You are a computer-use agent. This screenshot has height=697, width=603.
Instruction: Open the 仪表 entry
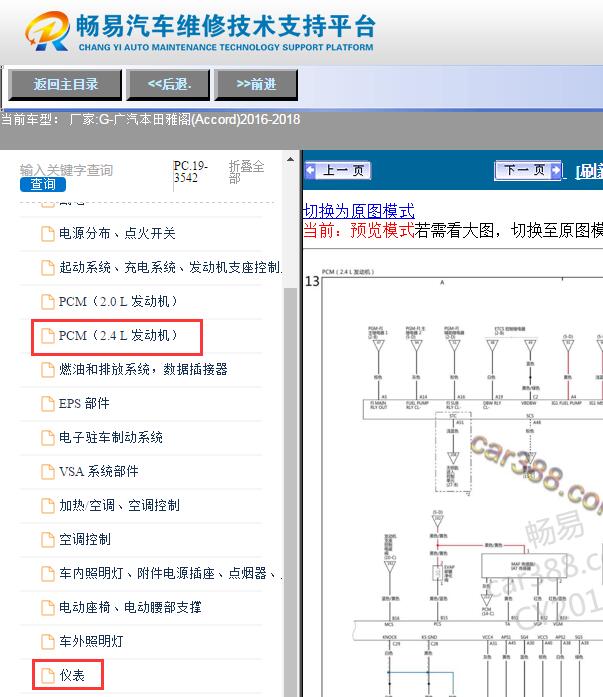coord(72,675)
